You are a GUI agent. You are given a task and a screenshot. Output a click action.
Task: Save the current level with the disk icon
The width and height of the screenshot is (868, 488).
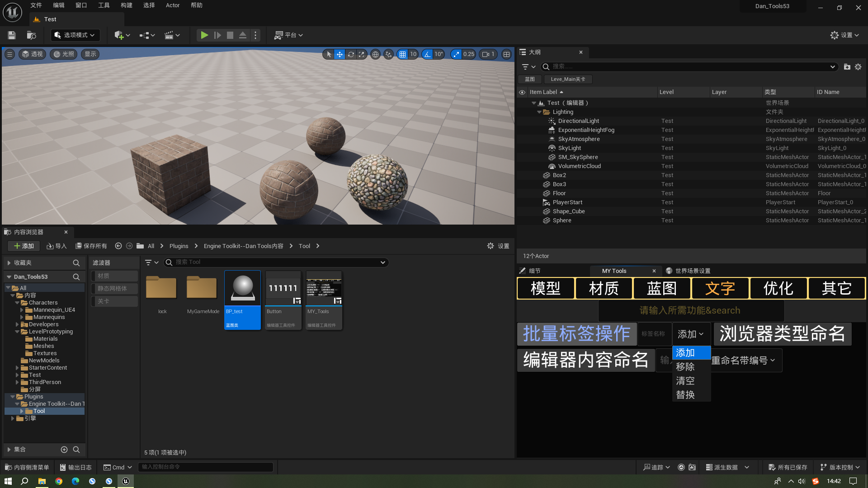(x=12, y=35)
